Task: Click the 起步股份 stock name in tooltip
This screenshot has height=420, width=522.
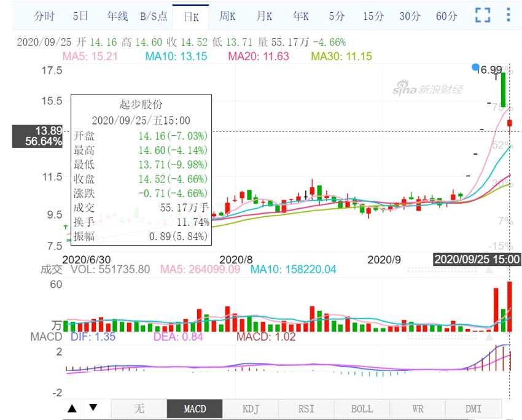Action: 141,104
